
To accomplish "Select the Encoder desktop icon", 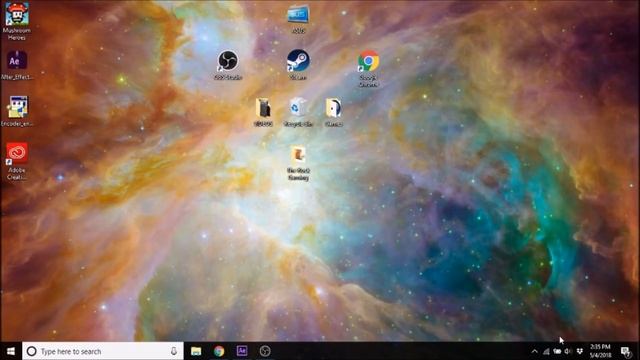I will point(17,111).
